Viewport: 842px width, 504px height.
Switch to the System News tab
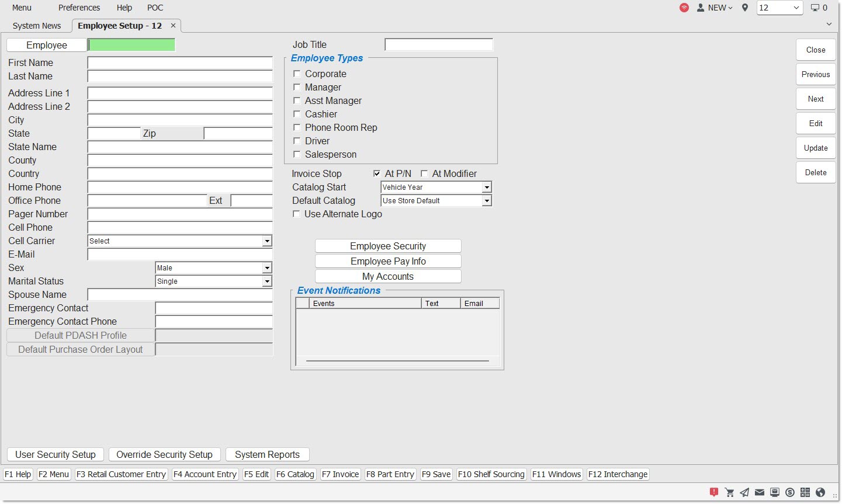point(37,26)
